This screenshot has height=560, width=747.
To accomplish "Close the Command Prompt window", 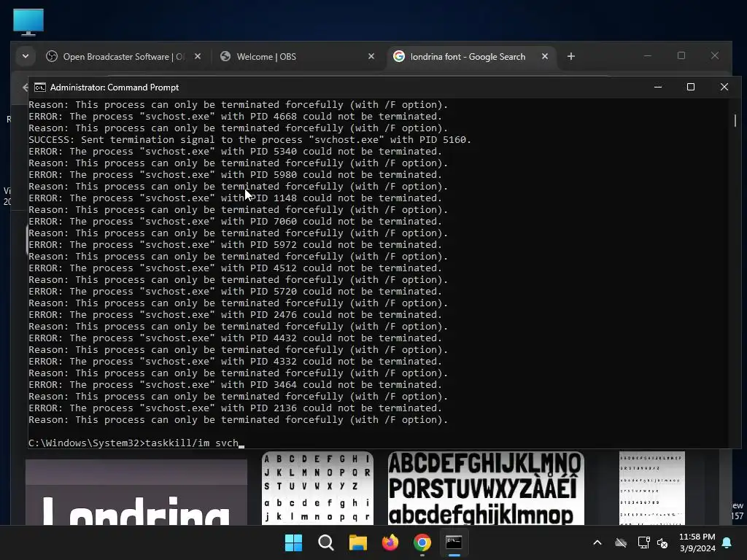I will (724, 87).
